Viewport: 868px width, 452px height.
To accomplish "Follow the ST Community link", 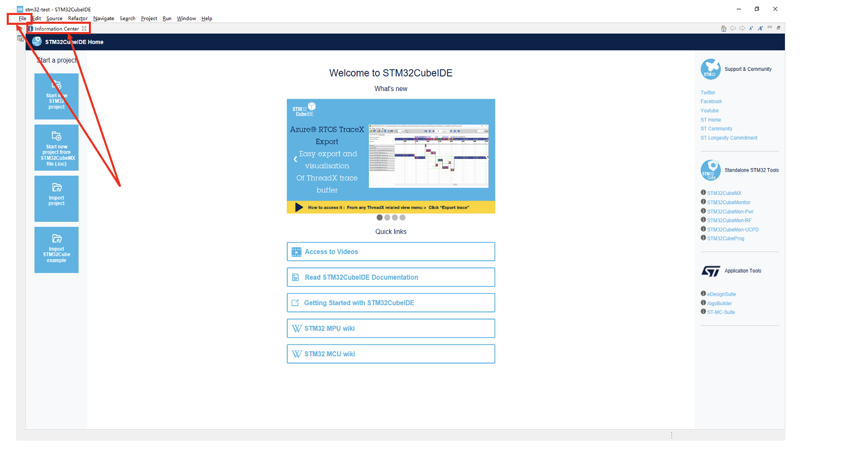I will [716, 129].
